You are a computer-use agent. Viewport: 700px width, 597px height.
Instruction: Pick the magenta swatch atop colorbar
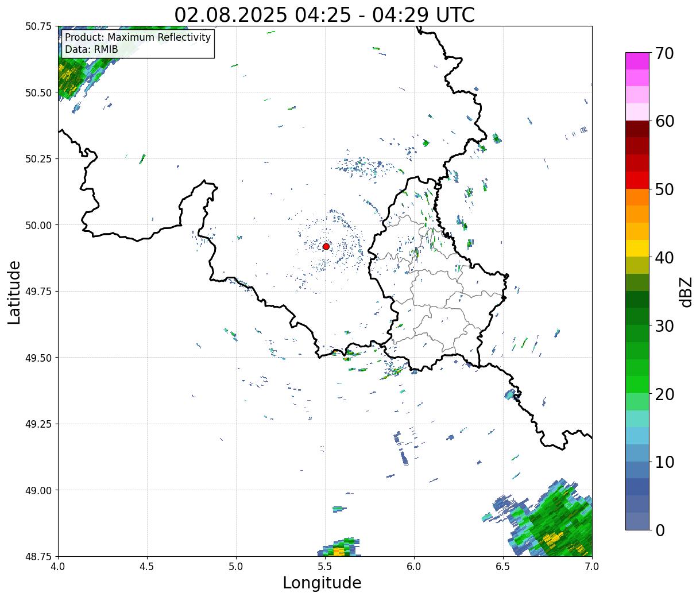(637, 61)
